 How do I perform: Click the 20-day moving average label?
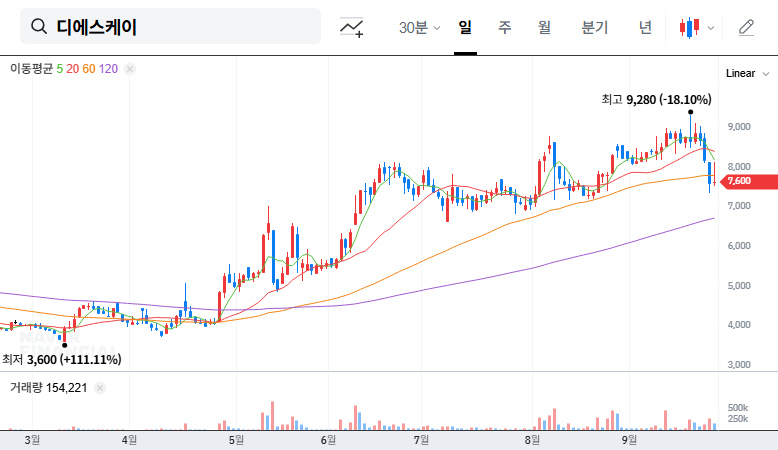pyautogui.click(x=72, y=69)
